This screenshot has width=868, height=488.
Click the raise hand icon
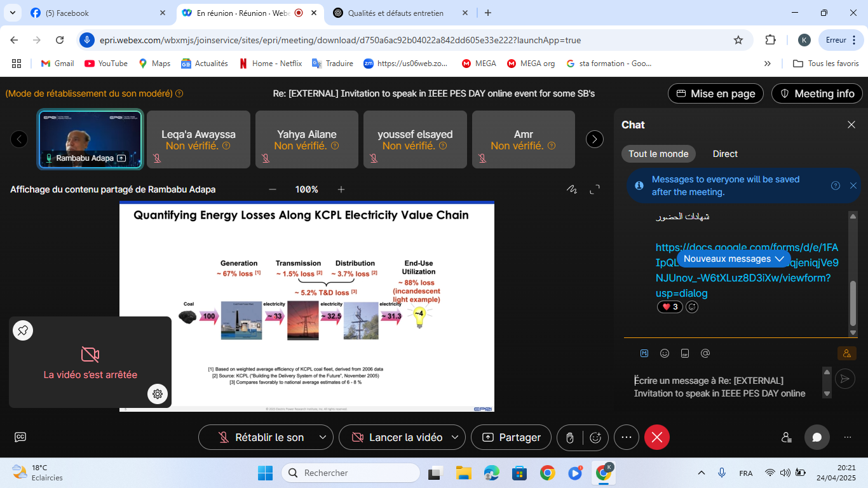[x=570, y=437]
